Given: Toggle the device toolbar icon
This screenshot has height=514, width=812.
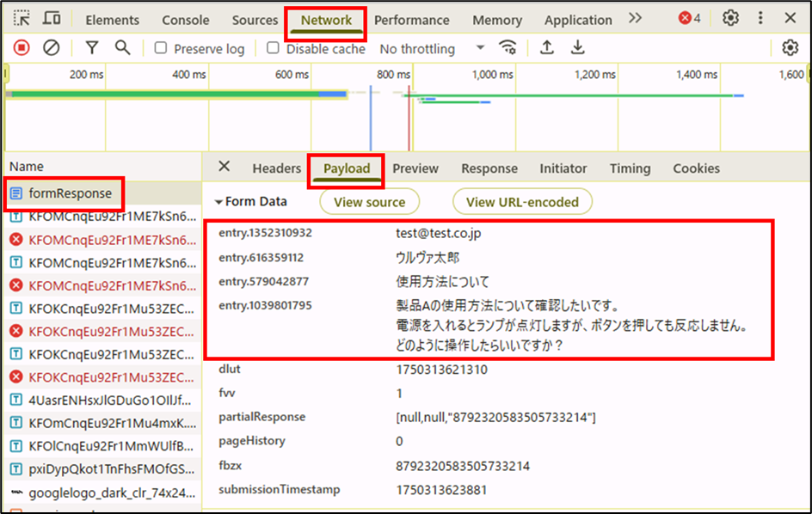Looking at the screenshot, I should click(x=52, y=18).
